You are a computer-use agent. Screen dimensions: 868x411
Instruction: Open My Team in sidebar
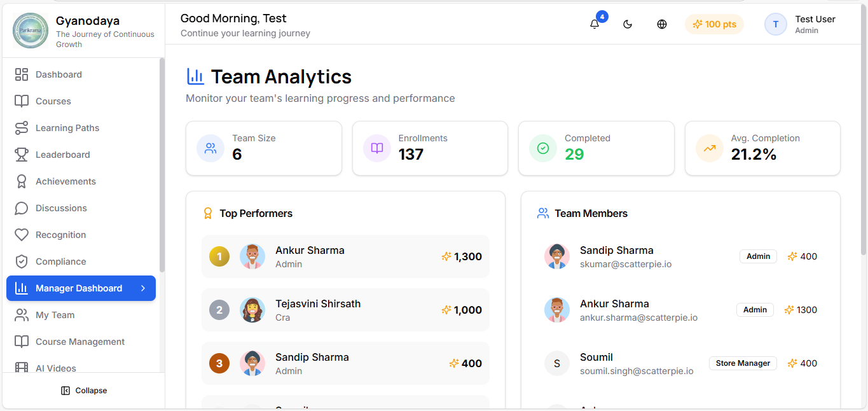pos(81,315)
